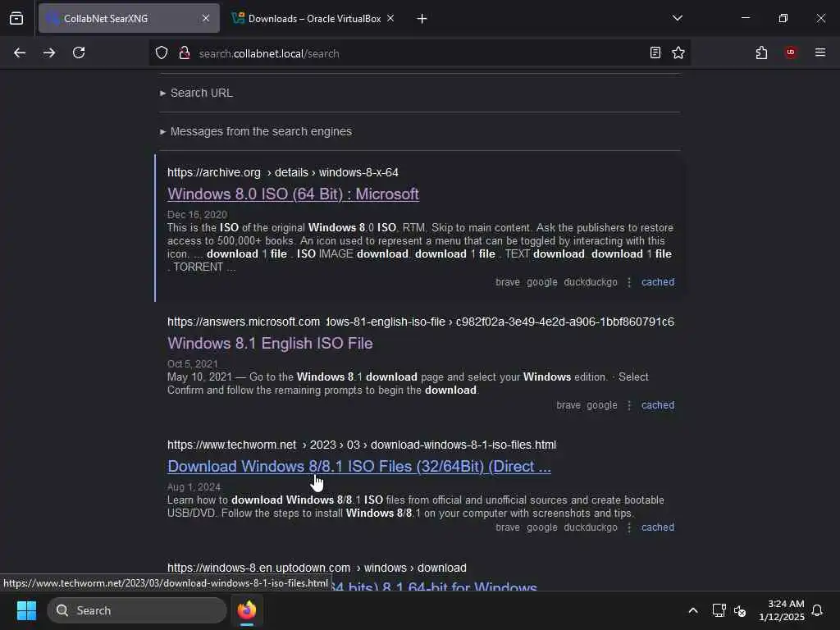
Task: Open uBlock Origin extension icon
Action: (791, 52)
